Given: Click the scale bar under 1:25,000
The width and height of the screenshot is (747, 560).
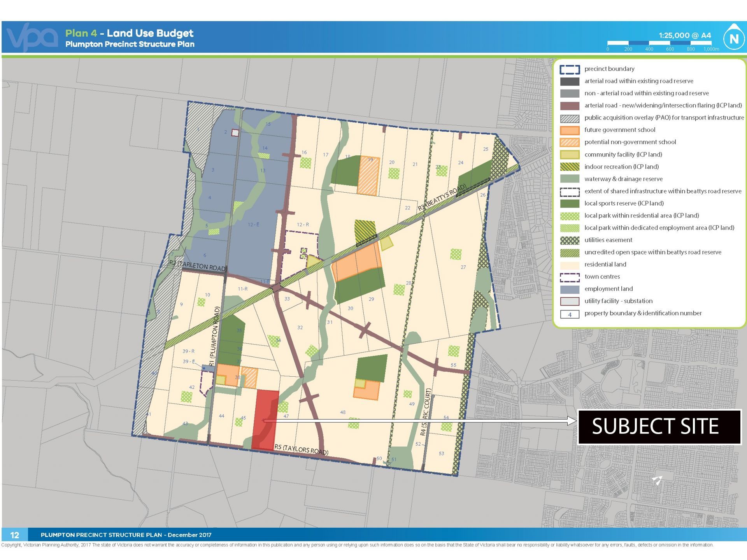Looking at the screenshot, I should tap(659, 43).
